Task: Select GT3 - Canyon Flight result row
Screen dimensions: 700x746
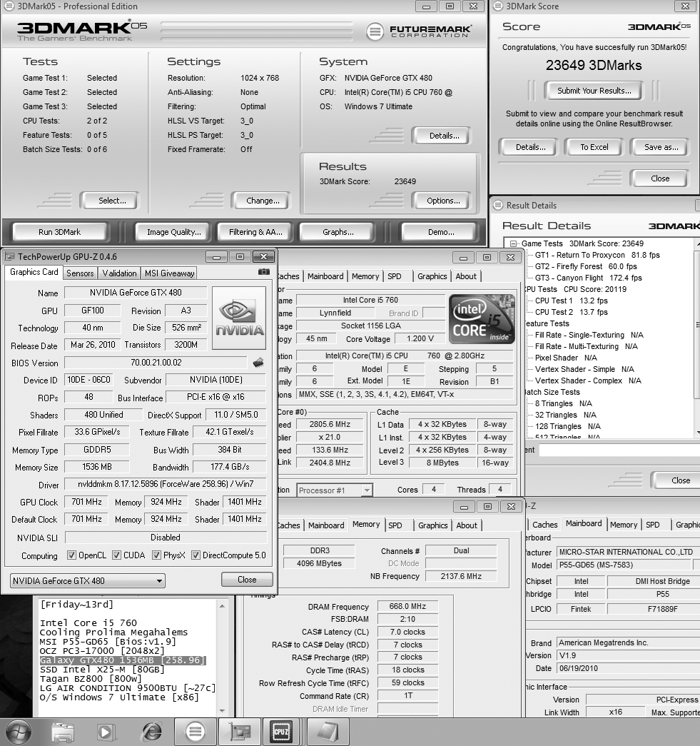Action: 588,278
